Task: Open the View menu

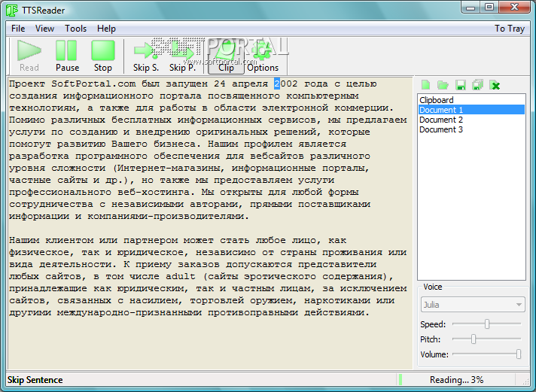Action: (44, 29)
